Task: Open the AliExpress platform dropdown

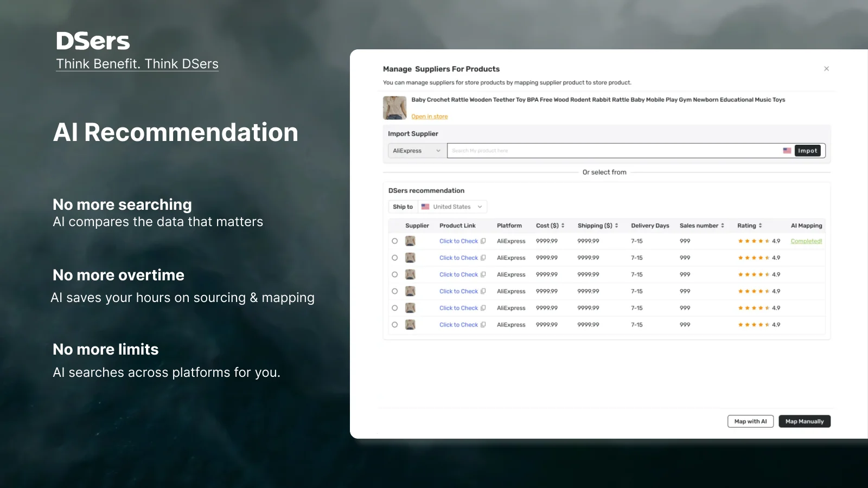Action: 417,151
